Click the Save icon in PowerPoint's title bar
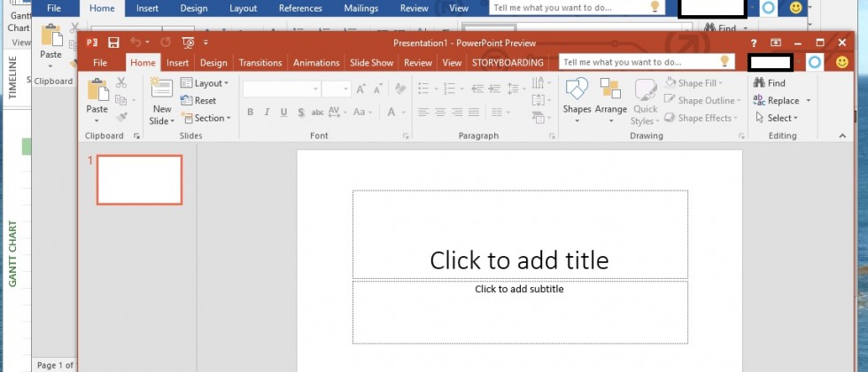868x372 pixels. (113, 43)
